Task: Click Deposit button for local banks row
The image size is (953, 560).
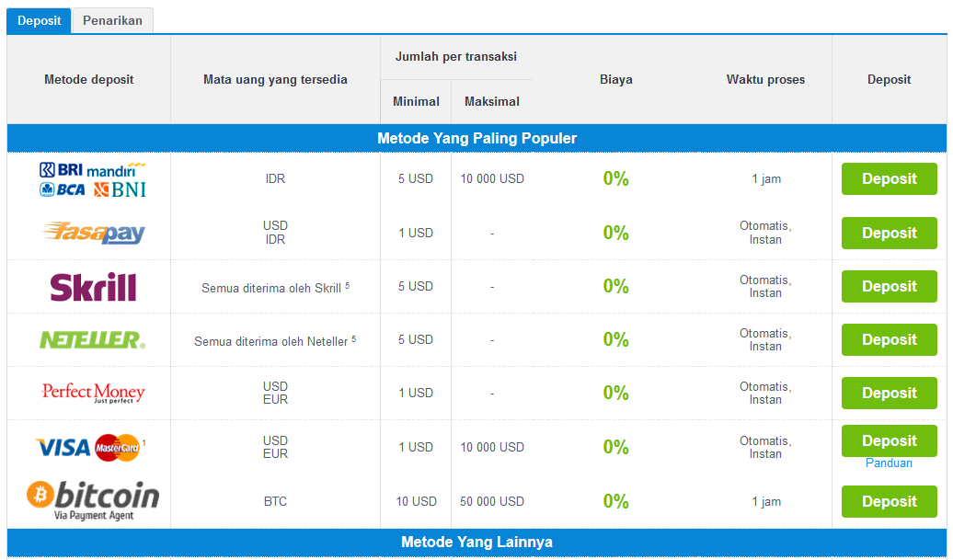Action: [890, 178]
